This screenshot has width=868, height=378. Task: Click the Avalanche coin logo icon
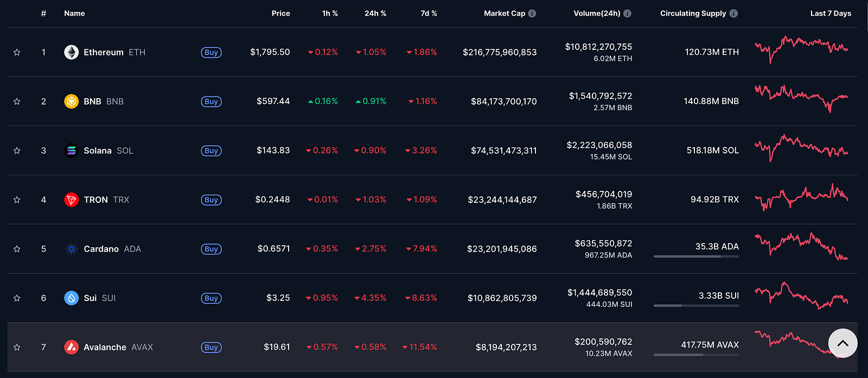[x=72, y=347]
